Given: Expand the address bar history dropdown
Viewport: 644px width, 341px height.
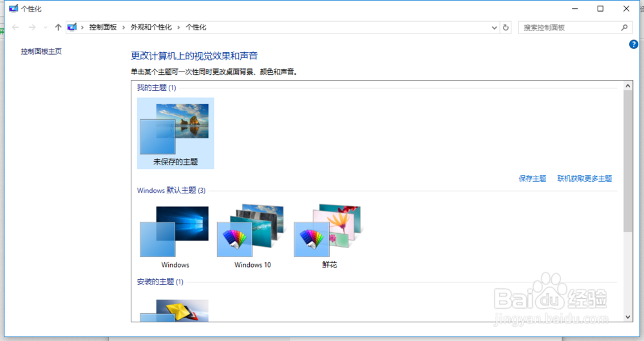Looking at the screenshot, I should click(x=494, y=28).
